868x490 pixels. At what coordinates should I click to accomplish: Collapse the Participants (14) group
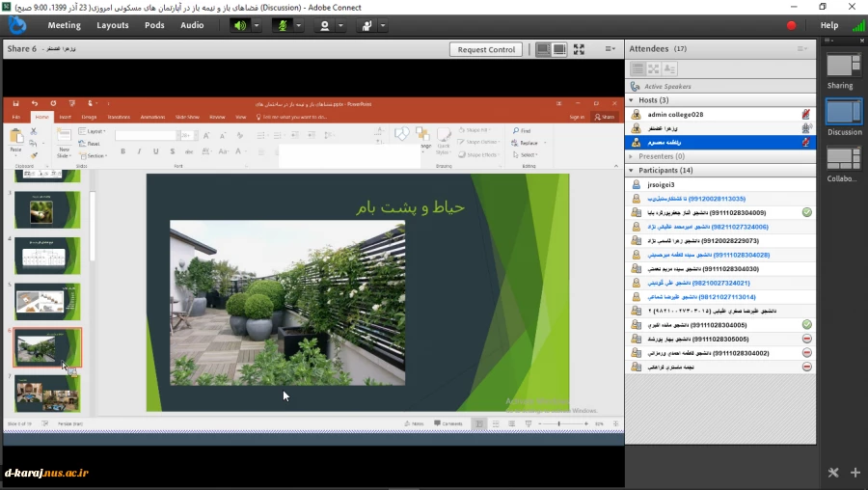tap(631, 171)
